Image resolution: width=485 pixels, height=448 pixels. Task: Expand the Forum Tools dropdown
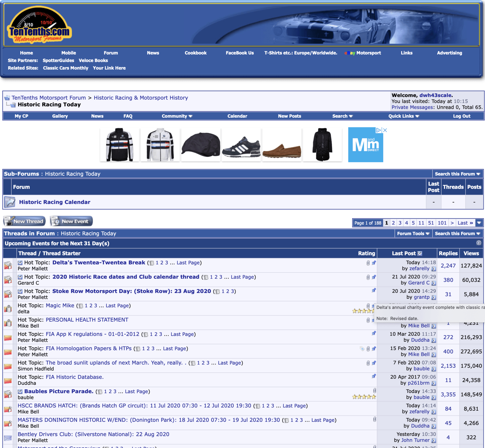413,234
